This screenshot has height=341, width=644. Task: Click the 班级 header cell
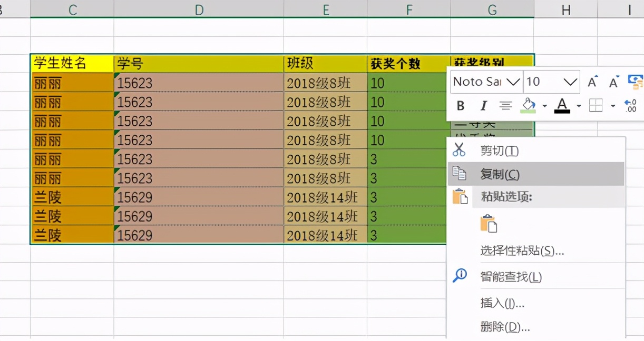pyautogui.click(x=326, y=64)
